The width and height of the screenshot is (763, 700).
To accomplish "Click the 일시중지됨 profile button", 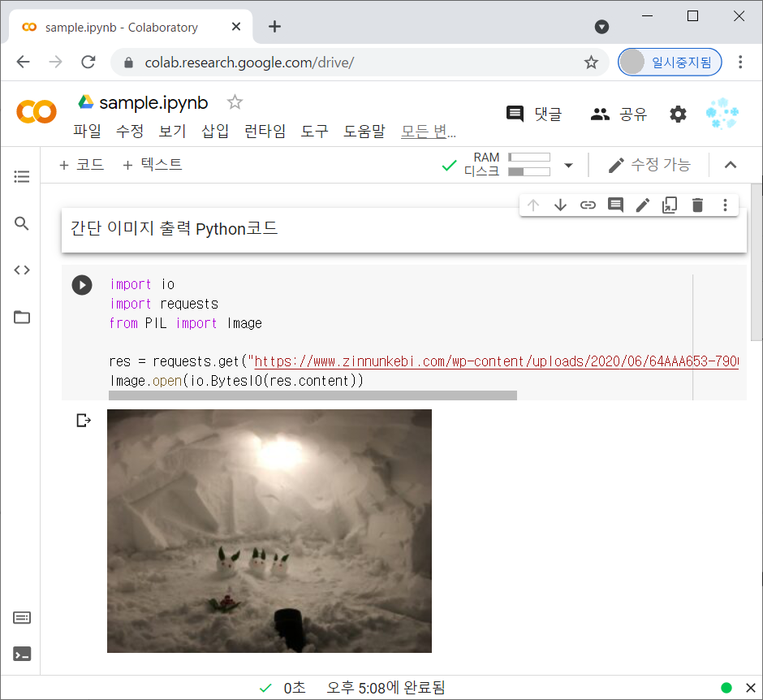I will coord(670,63).
